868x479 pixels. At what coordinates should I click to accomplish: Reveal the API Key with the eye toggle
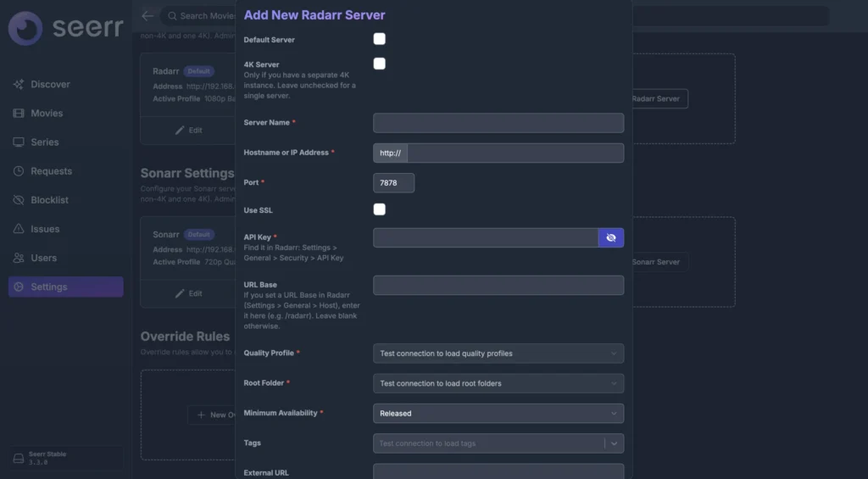[x=611, y=237]
